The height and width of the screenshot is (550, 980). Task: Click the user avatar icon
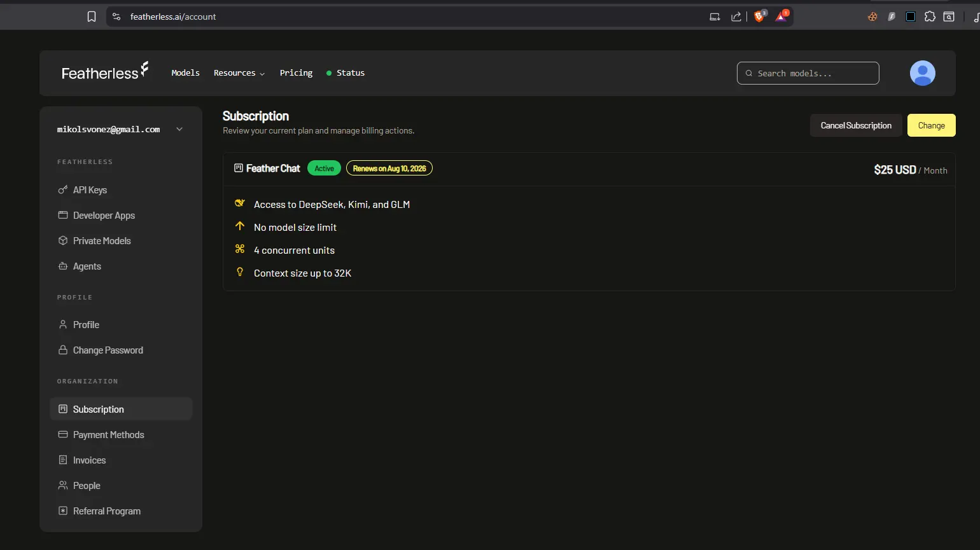(922, 73)
